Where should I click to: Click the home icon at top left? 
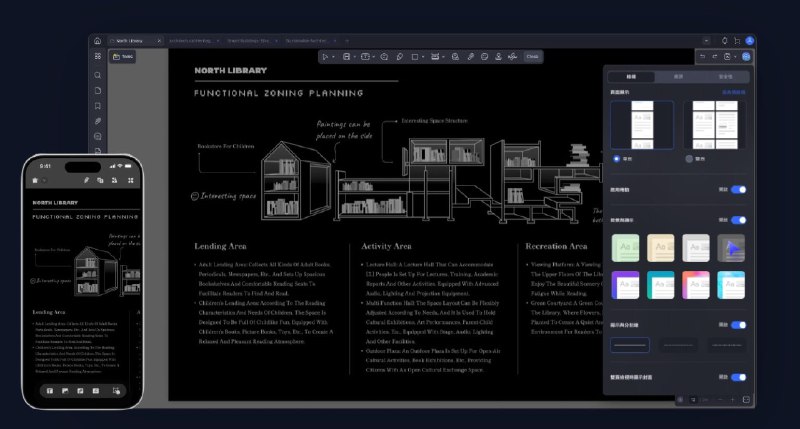coord(97,41)
